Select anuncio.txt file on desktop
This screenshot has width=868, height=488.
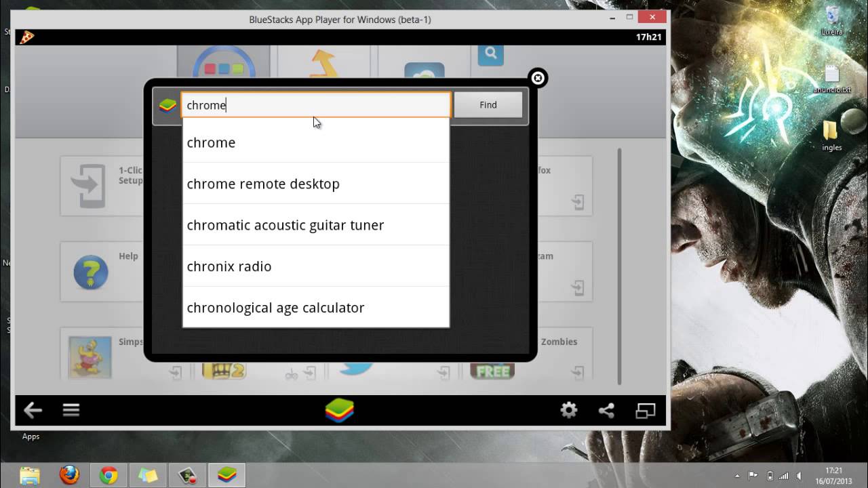[831, 79]
